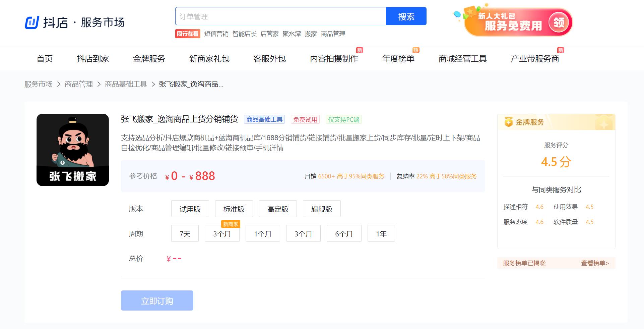Click the 新 badge on 内容拍摄制作
This screenshot has width=644, height=329.
(359, 50)
